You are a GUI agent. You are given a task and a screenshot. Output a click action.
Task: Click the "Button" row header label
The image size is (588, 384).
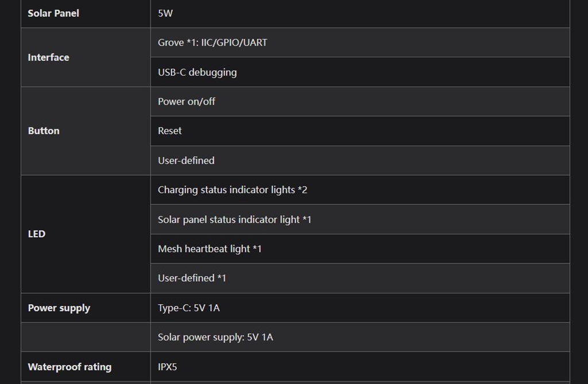[x=44, y=131]
